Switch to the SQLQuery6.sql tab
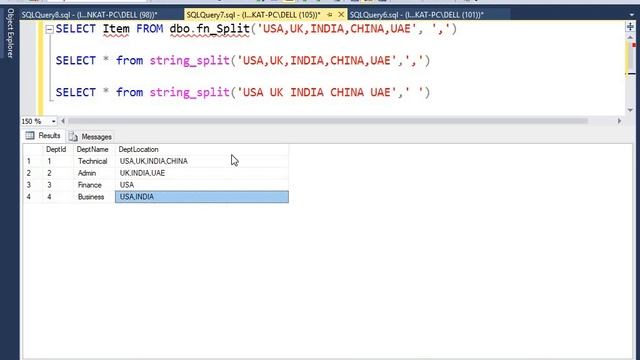Screen dimensions: 640x360 pyautogui.click(x=417, y=15)
